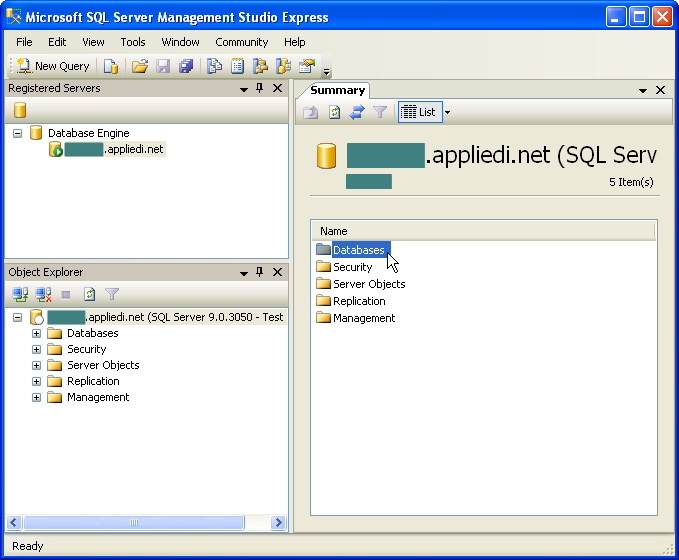The height and width of the screenshot is (560, 679).
Task: Select Management label in Object Explorer tree
Action: coord(98,397)
